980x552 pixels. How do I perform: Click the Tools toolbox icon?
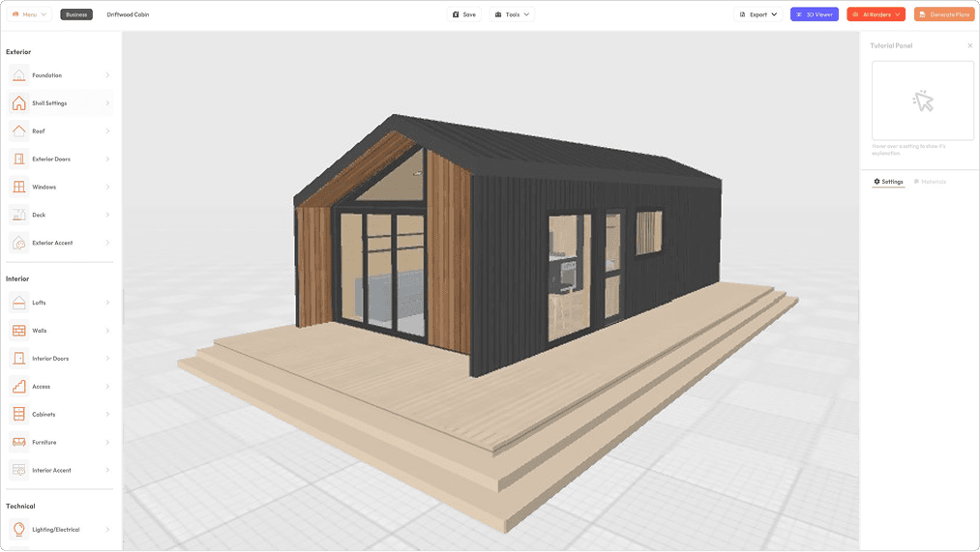click(498, 15)
